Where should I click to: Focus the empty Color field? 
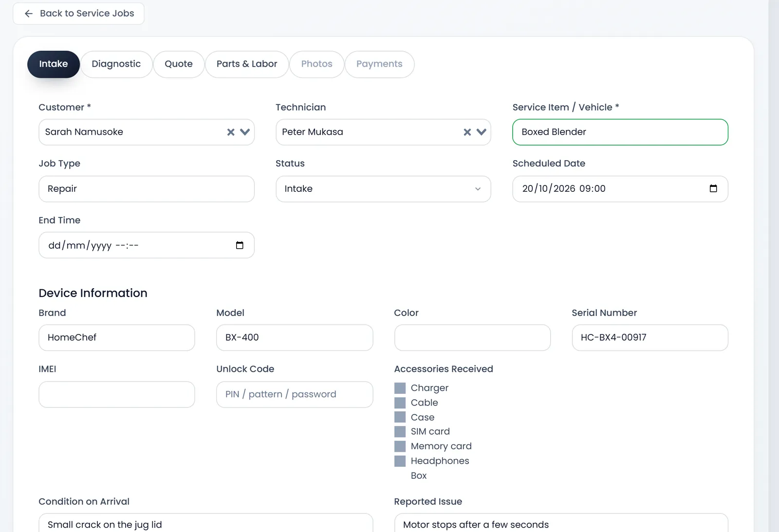[472, 338]
